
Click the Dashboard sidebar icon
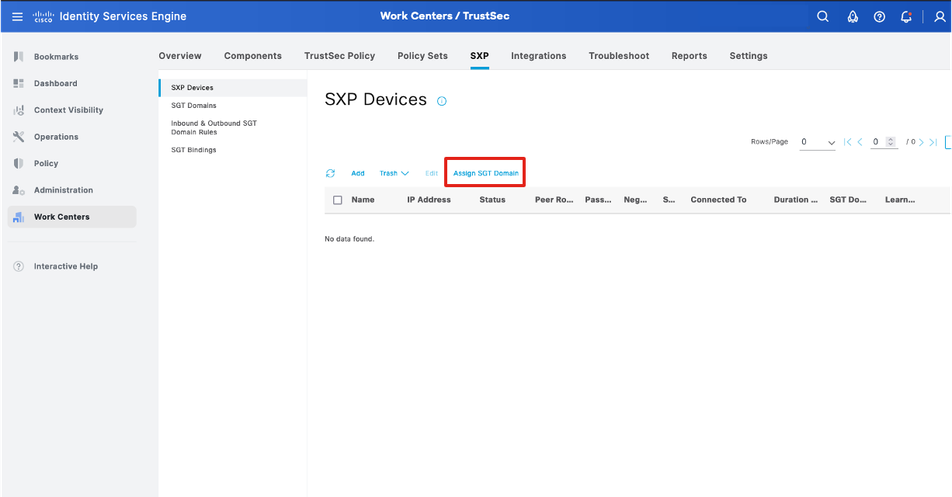18,83
